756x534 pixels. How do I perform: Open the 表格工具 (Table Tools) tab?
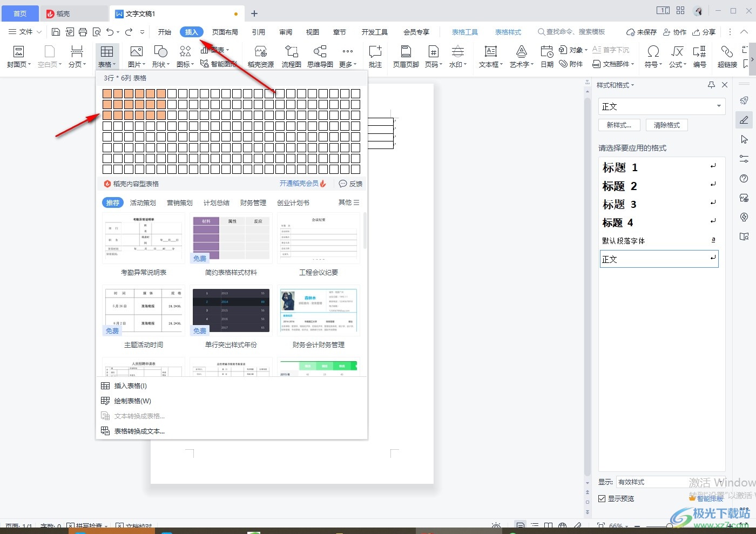465,32
